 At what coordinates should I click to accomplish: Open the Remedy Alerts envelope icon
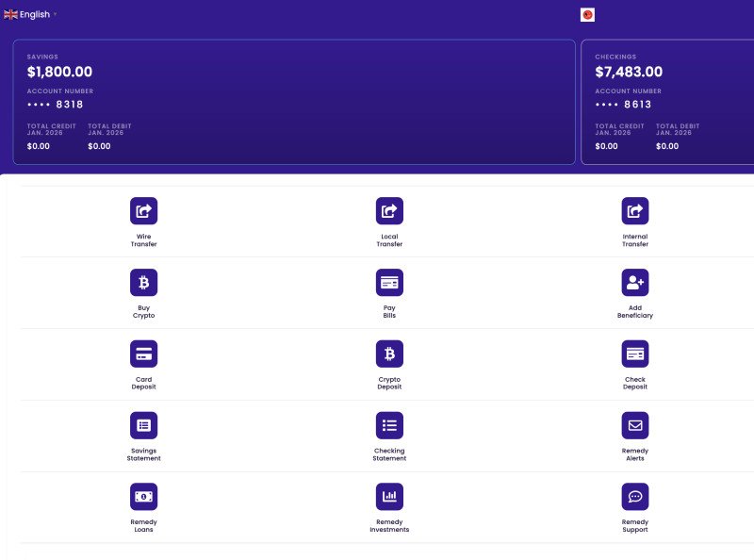[x=635, y=425]
